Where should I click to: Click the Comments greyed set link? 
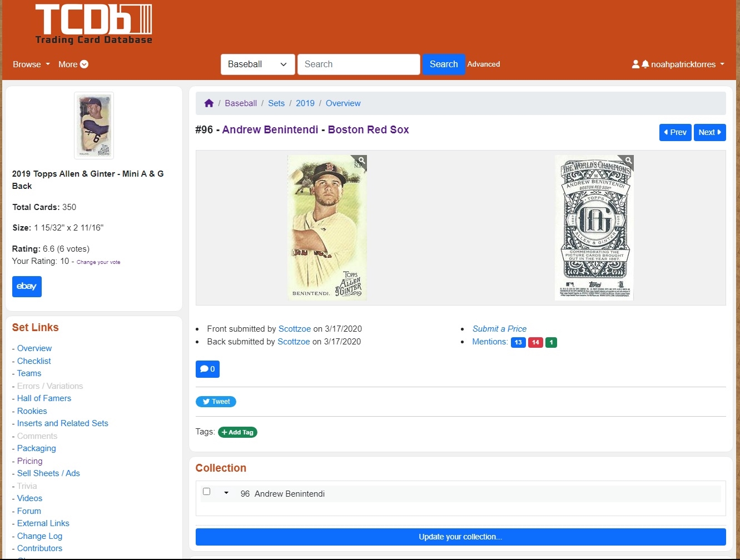[x=37, y=436]
